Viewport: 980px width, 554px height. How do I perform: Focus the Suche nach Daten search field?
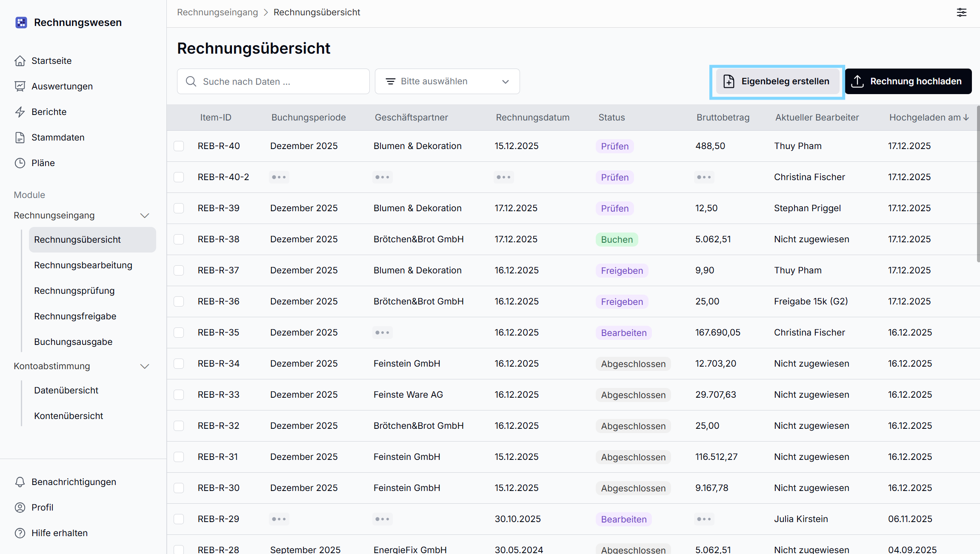(x=281, y=81)
